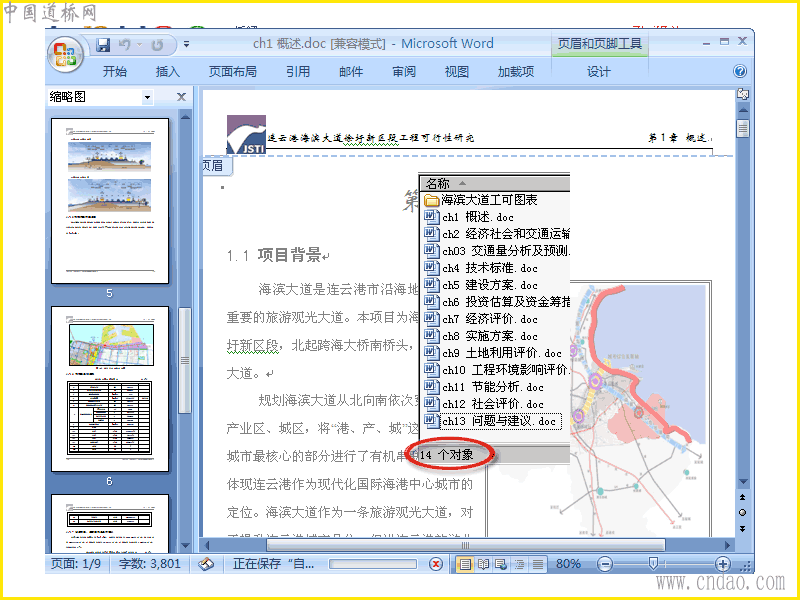Switch to Web Layout view

click(x=501, y=564)
